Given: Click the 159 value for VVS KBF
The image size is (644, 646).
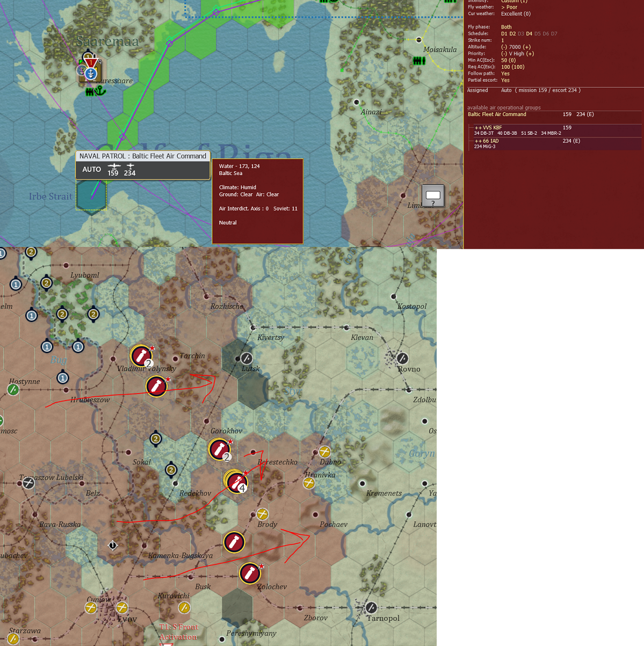Looking at the screenshot, I should (567, 128).
